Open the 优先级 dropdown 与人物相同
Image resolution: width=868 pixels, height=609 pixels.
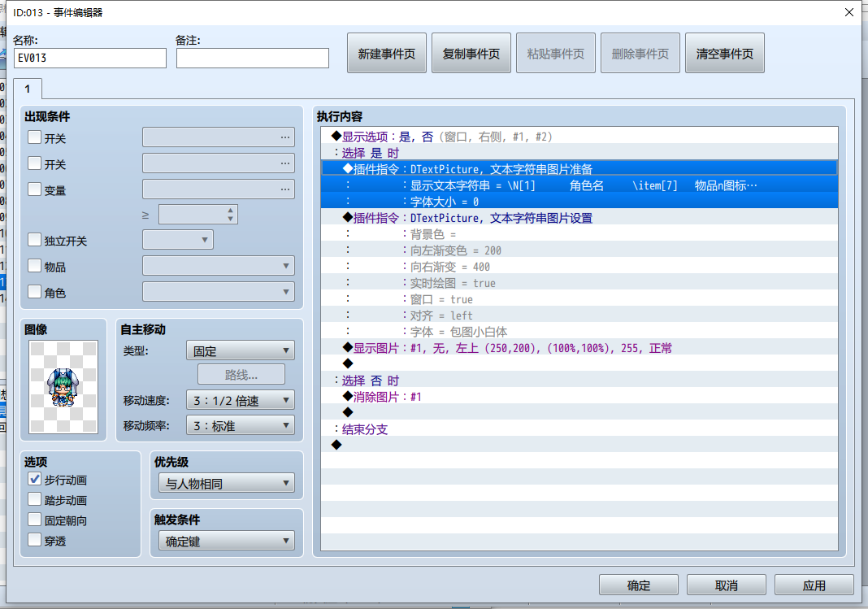[227, 483]
